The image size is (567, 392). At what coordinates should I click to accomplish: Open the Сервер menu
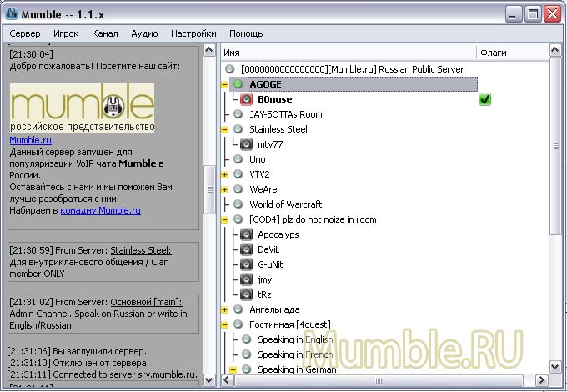25,33
